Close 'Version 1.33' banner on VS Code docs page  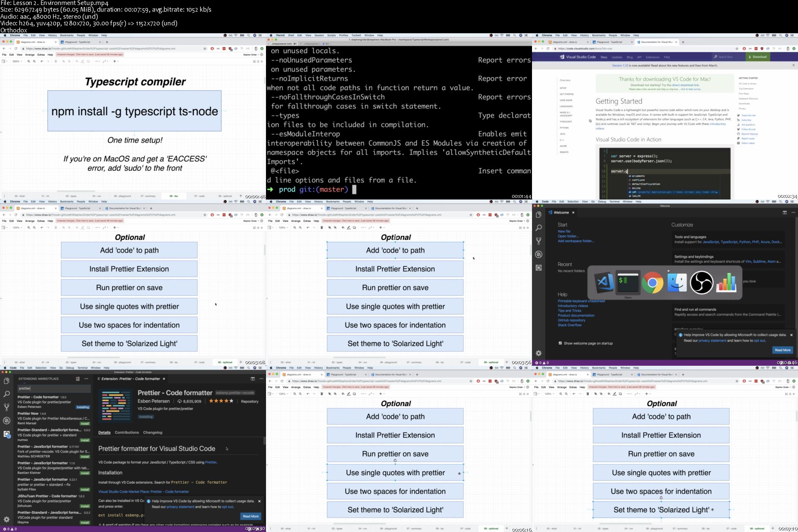click(793, 65)
